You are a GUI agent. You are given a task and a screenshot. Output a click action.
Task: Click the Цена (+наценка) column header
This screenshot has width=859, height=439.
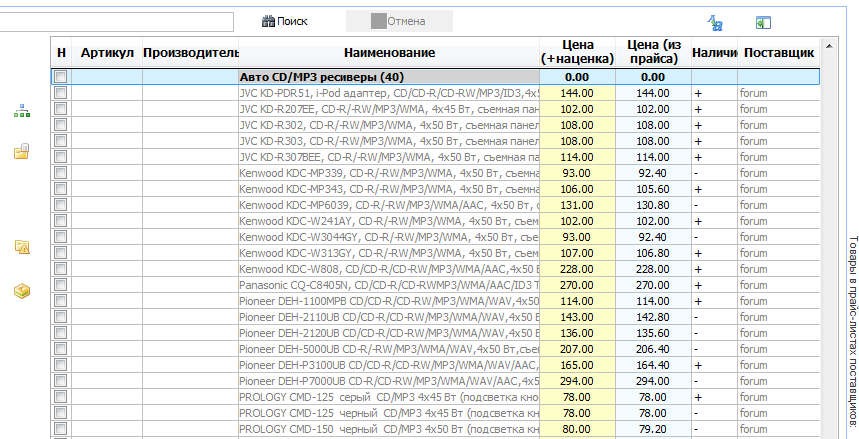(x=577, y=53)
